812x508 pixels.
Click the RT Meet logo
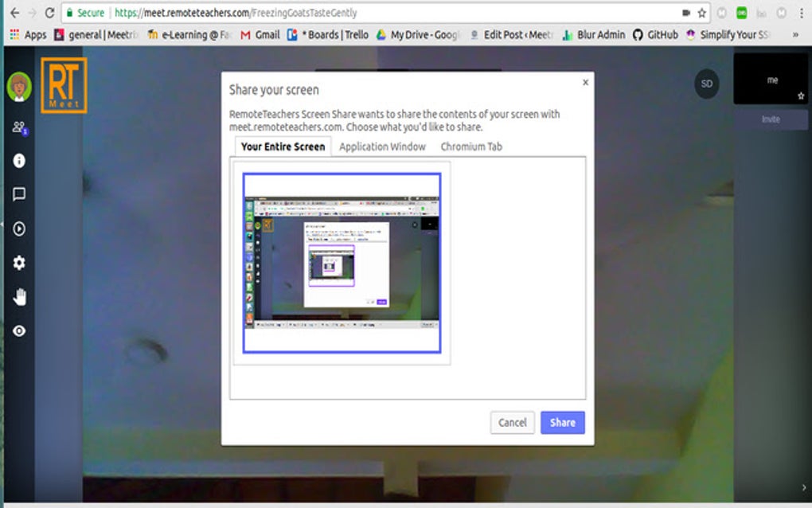click(63, 84)
